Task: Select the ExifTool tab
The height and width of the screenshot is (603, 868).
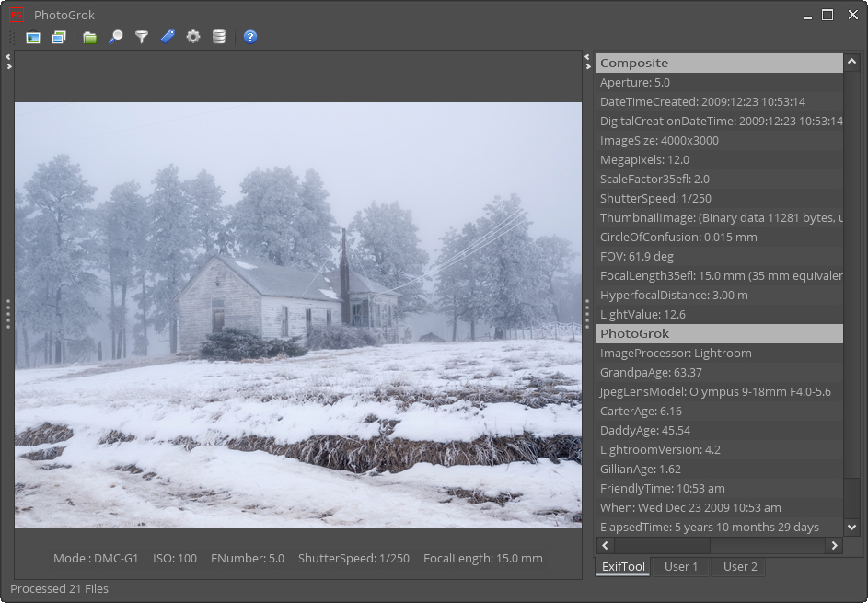Action: (622, 567)
